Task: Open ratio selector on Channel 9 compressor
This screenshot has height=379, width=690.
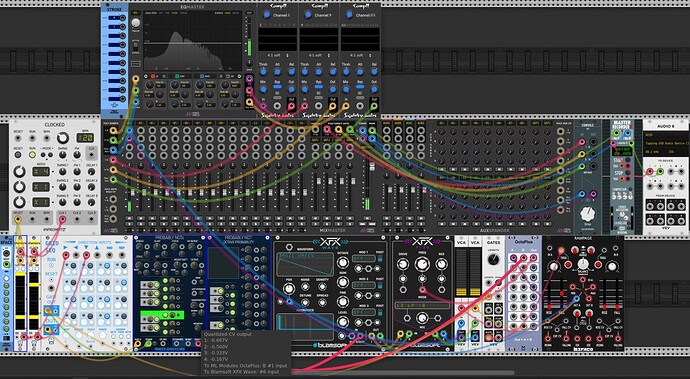Action: tap(319, 55)
